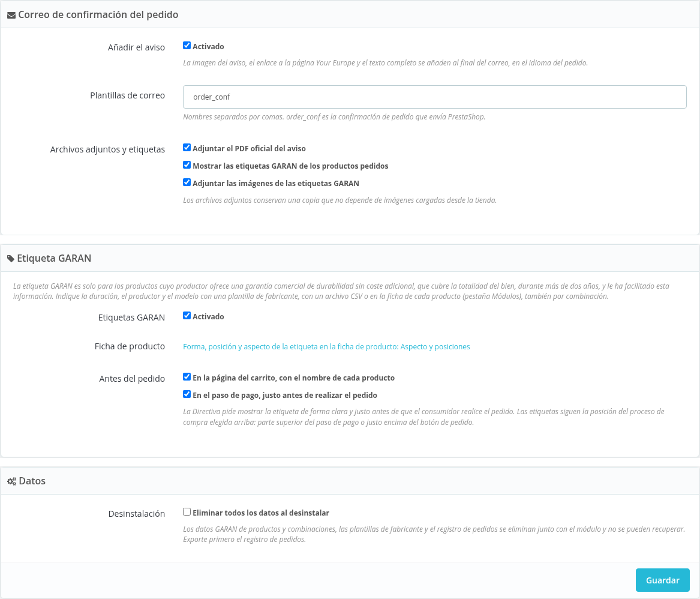
Task: Click the Archivos adjuntos y etiquetas label
Action: tap(107, 149)
